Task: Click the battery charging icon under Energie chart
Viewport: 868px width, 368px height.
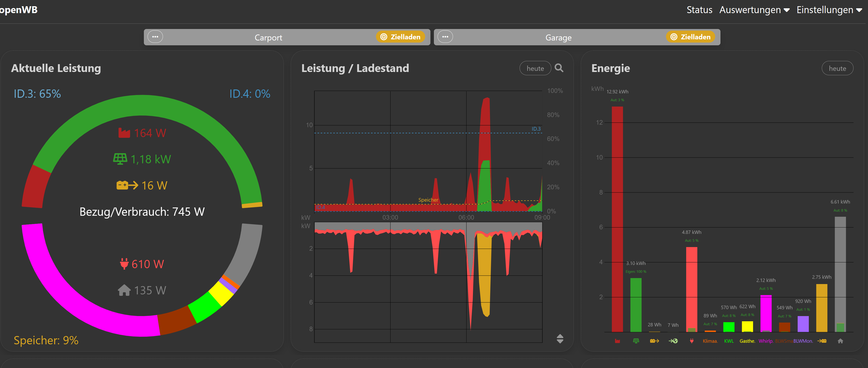Action: tap(822, 341)
